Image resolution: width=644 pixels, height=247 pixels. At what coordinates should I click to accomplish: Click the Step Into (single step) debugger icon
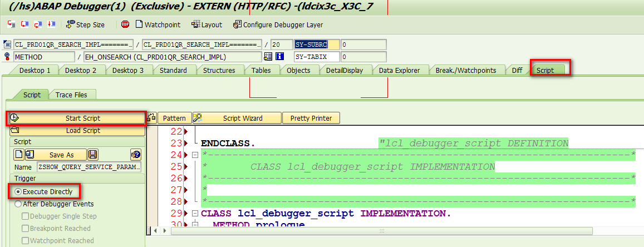click(x=11, y=24)
